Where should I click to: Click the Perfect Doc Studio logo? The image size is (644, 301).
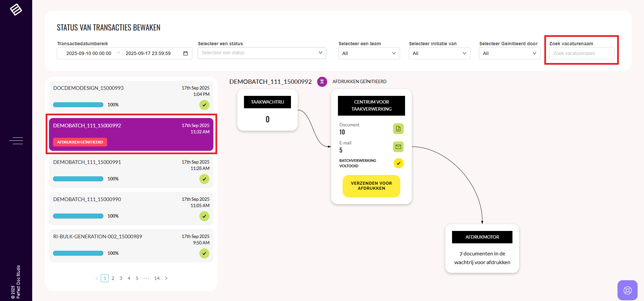16,9
